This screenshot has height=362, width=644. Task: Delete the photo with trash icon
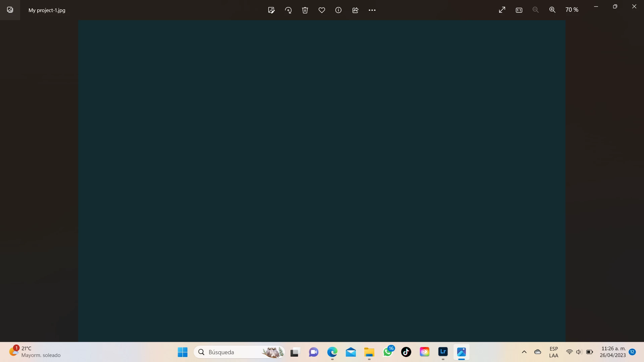coord(305,10)
